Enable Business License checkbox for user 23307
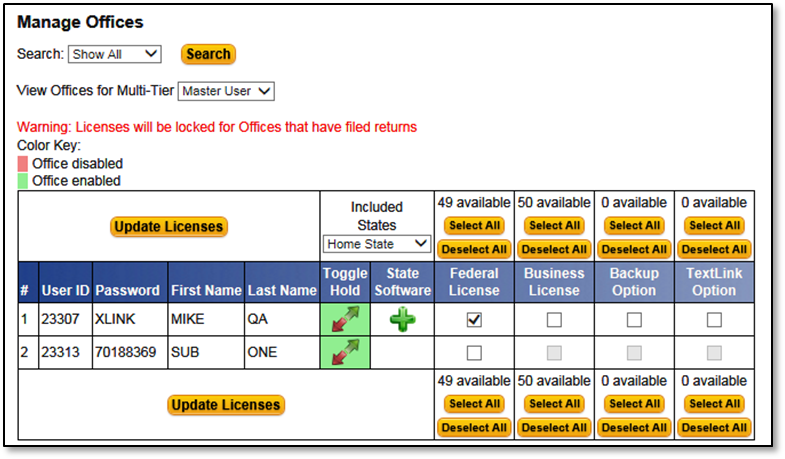The image size is (785, 459). pos(554,320)
